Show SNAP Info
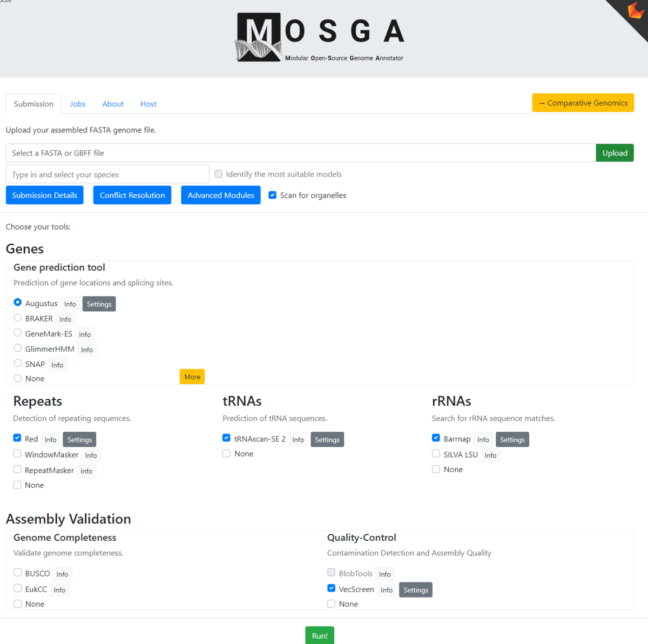Image resolution: width=648 pixels, height=644 pixels. click(x=57, y=365)
